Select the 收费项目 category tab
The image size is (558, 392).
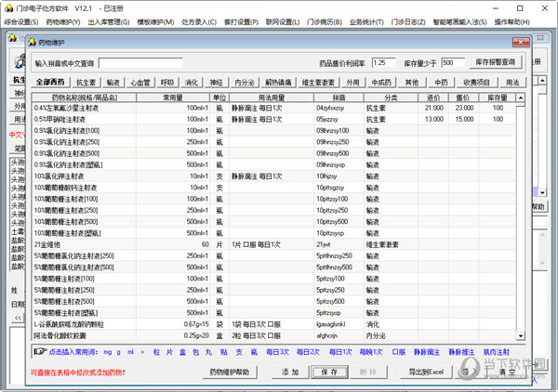(476, 83)
